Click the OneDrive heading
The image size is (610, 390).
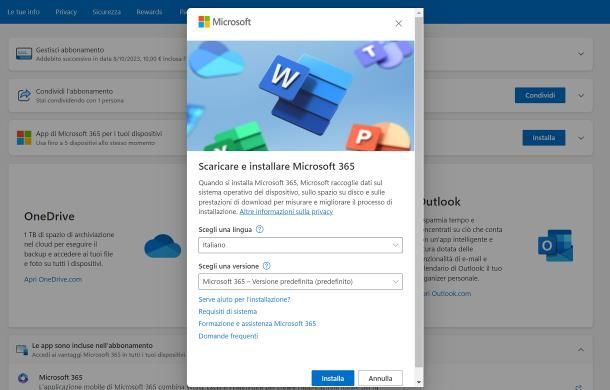click(x=49, y=216)
